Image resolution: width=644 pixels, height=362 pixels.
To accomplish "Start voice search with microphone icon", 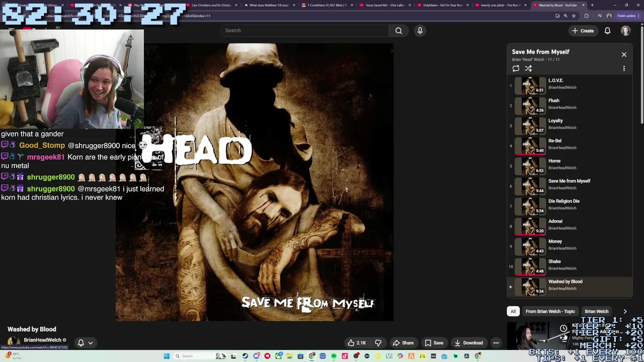I will click(420, 31).
